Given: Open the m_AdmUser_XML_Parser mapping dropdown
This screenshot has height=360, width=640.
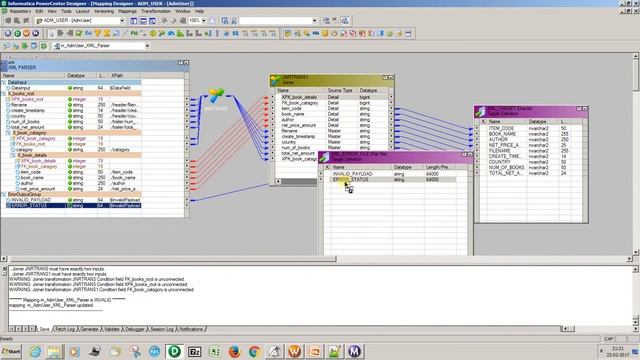Looking at the screenshot, I should [147, 46].
